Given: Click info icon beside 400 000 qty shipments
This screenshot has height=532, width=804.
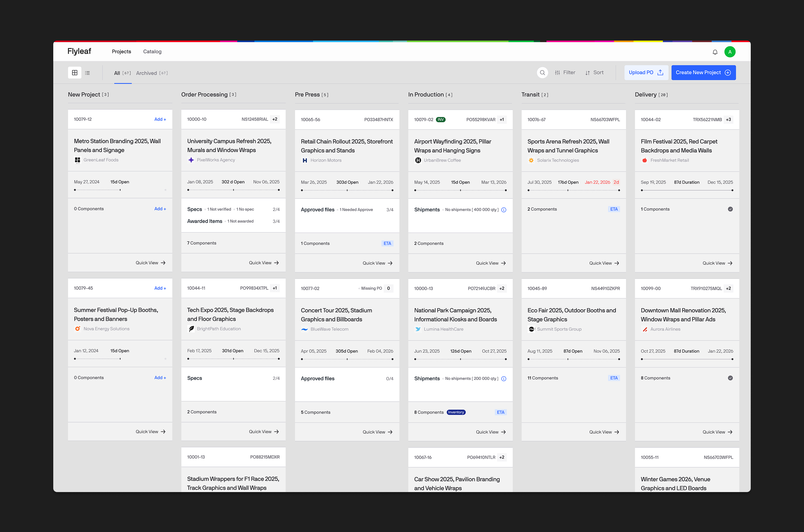Looking at the screenshot, I should click(503, 210).
